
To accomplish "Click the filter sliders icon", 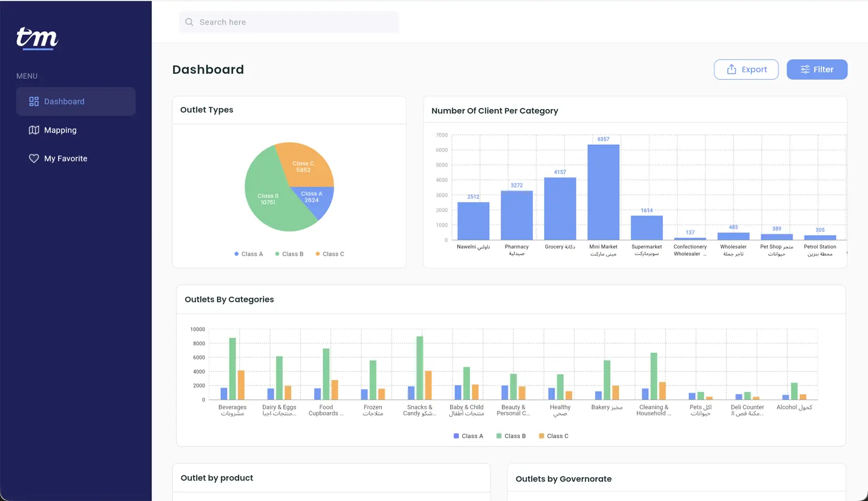I will click(x=805, y=69).
